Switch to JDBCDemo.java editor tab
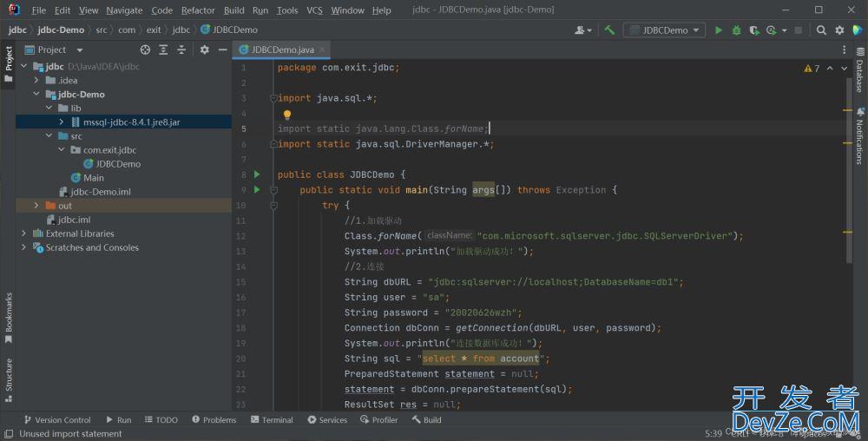This screenshot has height=441, width=868. 282,49
